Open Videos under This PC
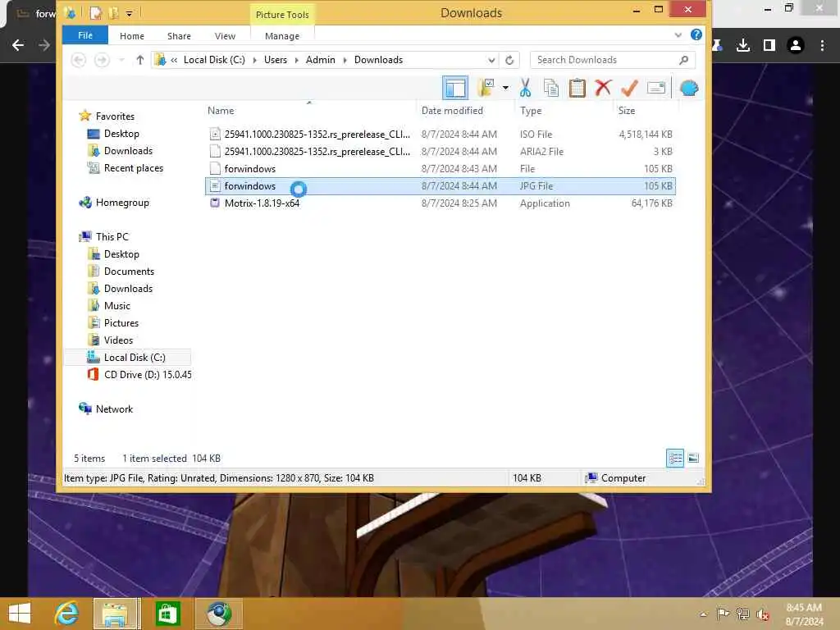The image size is (840, 630). click(118, 340)
